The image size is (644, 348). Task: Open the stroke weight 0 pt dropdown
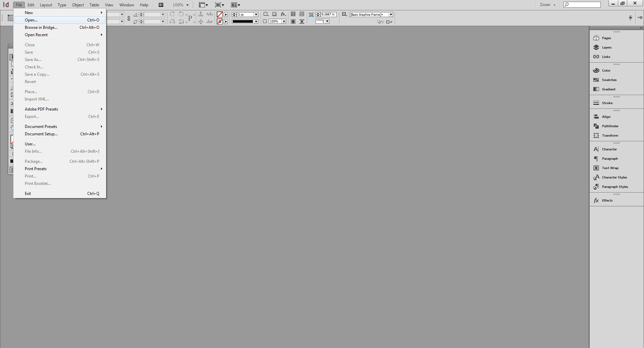coord(256,14)
